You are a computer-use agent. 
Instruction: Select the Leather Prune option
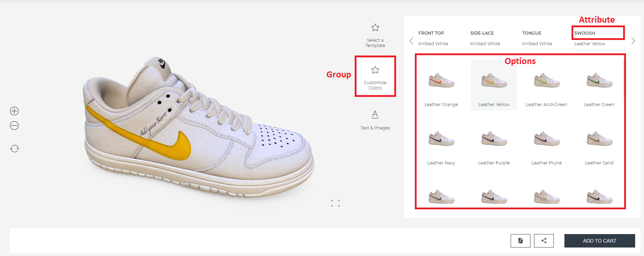coord(546,144)
